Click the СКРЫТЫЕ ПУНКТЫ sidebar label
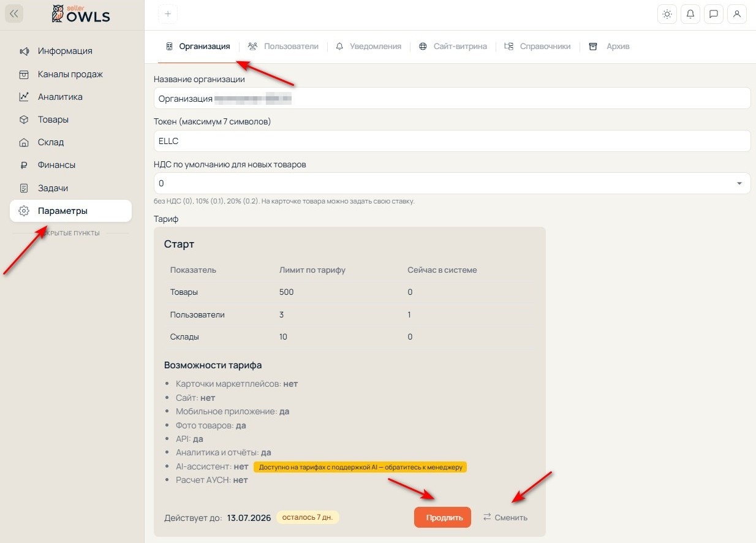 70,233
